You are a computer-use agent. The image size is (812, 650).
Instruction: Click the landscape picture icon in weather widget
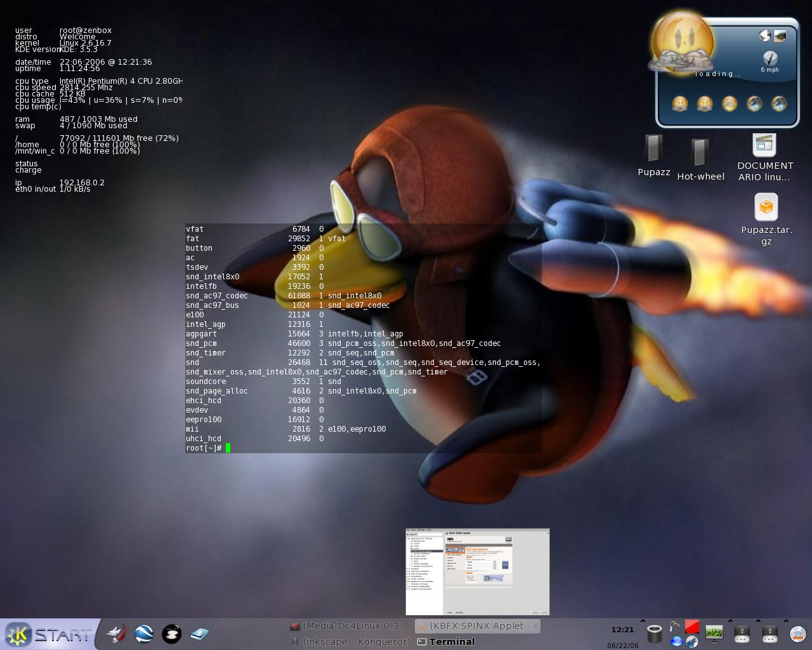(780, 36)
